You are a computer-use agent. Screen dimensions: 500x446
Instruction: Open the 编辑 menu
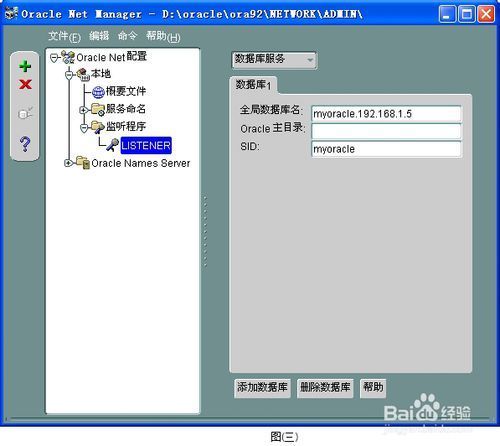point(99,36)
